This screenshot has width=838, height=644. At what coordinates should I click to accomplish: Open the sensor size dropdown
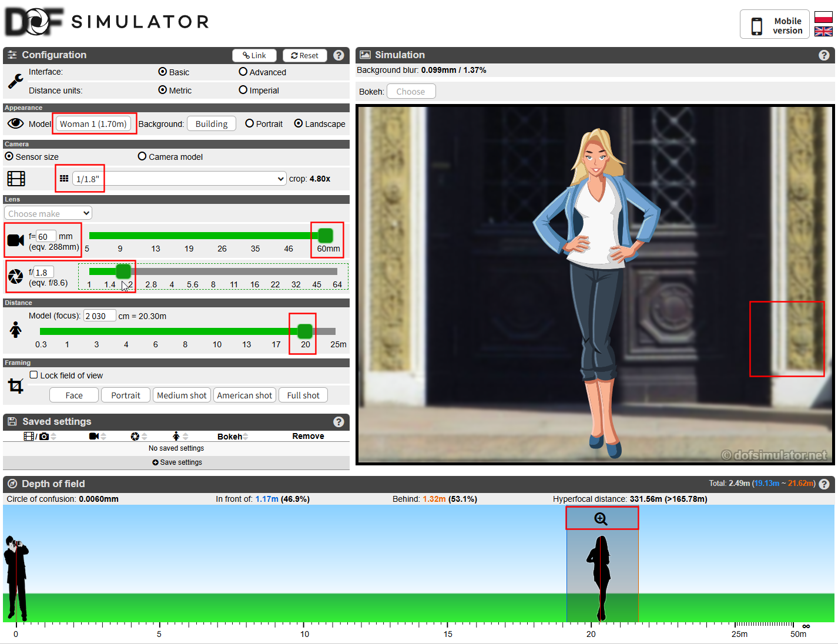tap(179, 179)
